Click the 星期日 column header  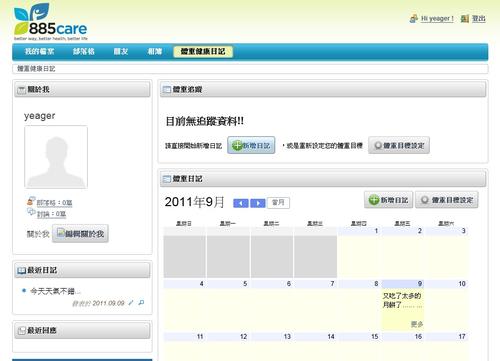pyautogui.click(x=184, y=223)
